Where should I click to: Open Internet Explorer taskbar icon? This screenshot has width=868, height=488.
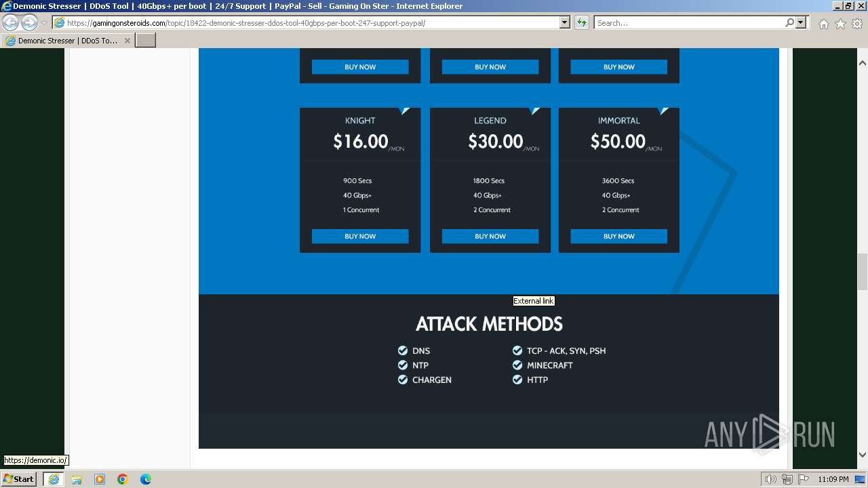point(53,479)
